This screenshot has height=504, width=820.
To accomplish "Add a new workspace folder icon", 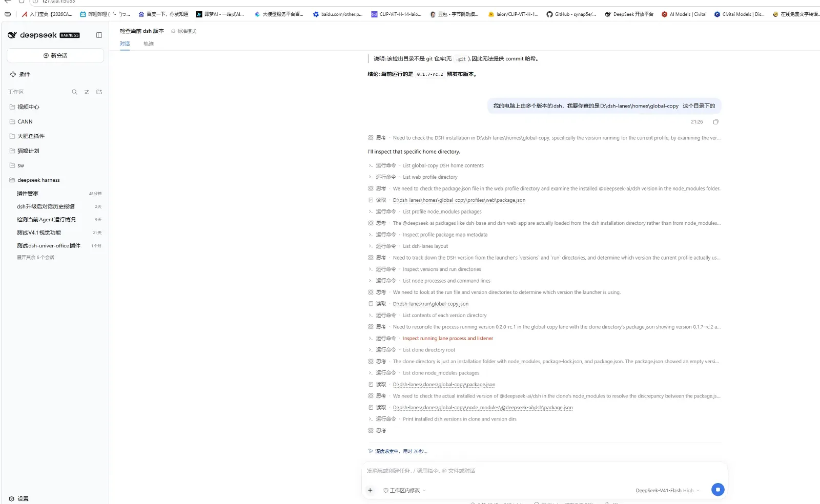I will pos(99,92).
